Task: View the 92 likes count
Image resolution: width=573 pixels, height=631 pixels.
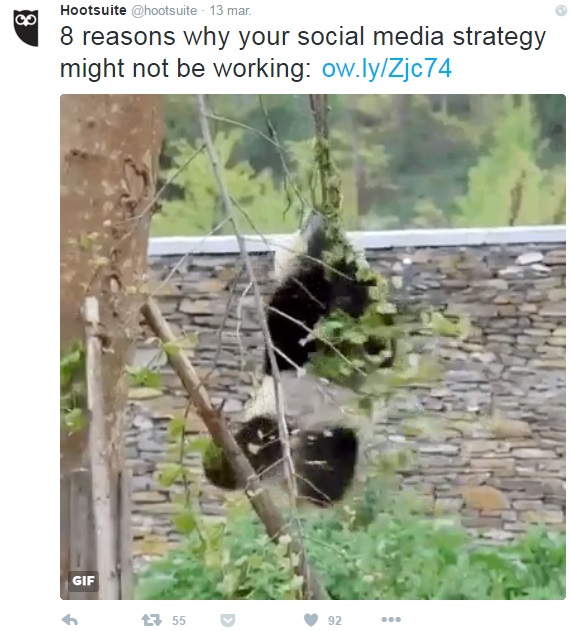Action: point(334,620)
